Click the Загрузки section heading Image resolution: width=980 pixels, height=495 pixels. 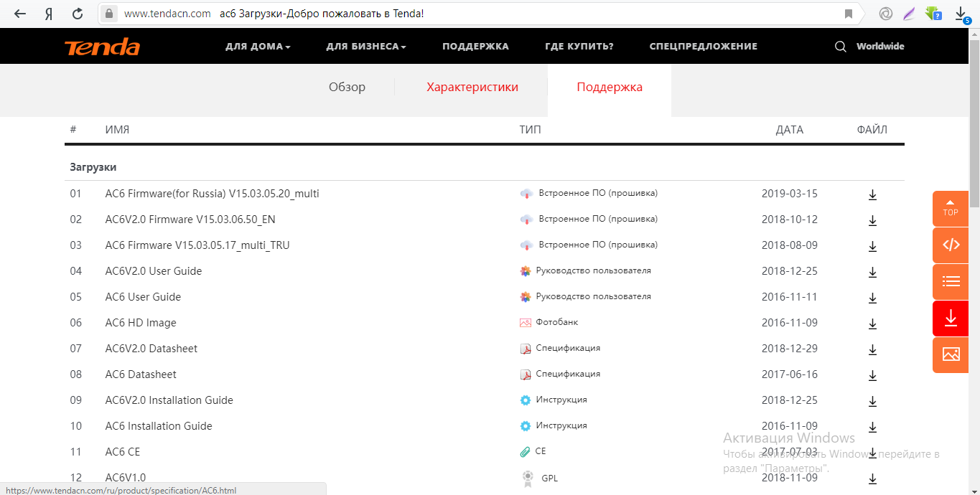click(93, 167)
